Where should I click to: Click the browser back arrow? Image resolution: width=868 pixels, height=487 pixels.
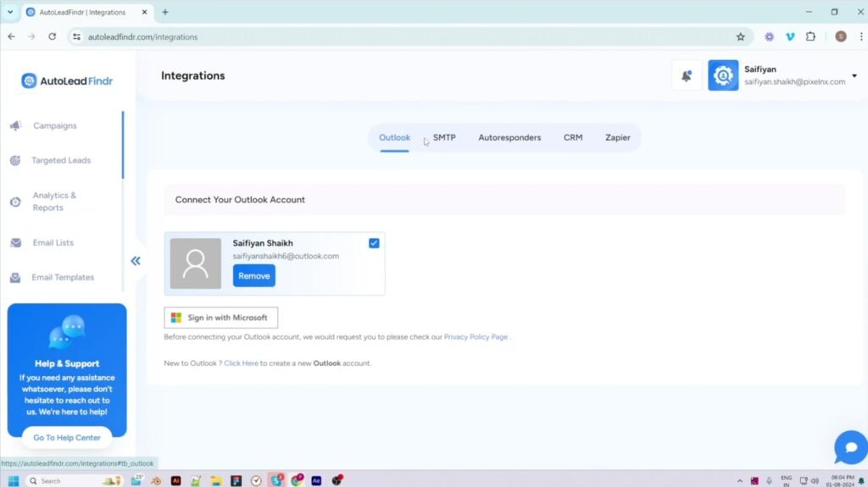click(12, 36)
